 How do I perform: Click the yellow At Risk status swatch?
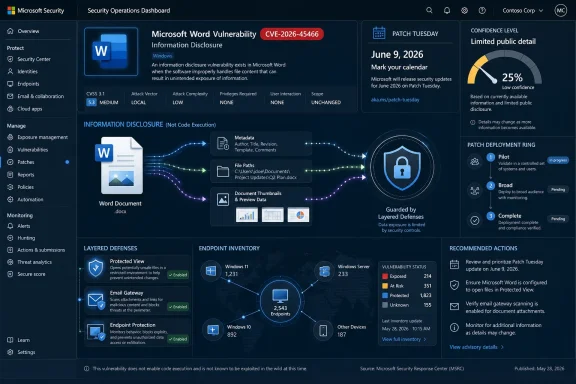click(385, 286)
